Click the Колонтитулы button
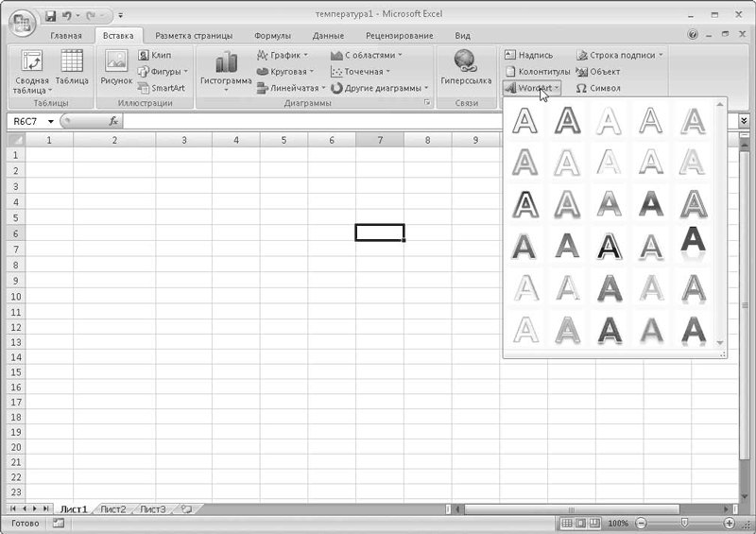The image size is (756, 534). 538,72
